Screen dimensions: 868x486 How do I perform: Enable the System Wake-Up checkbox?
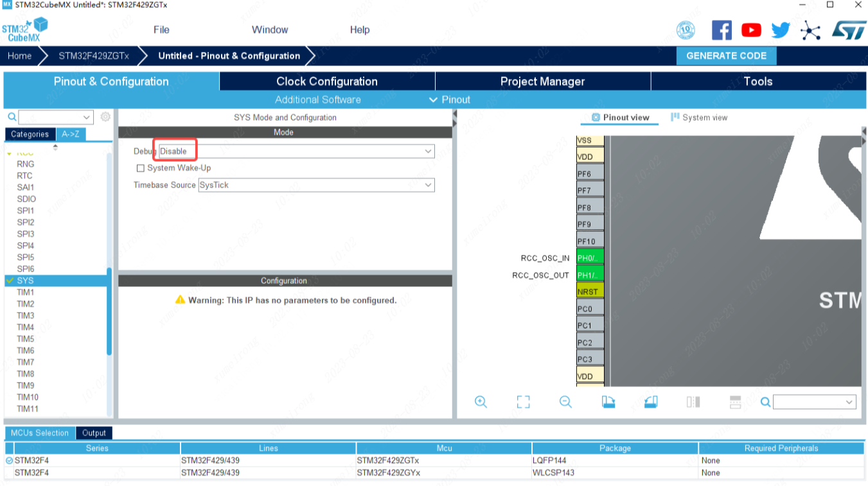coord(141,168)
